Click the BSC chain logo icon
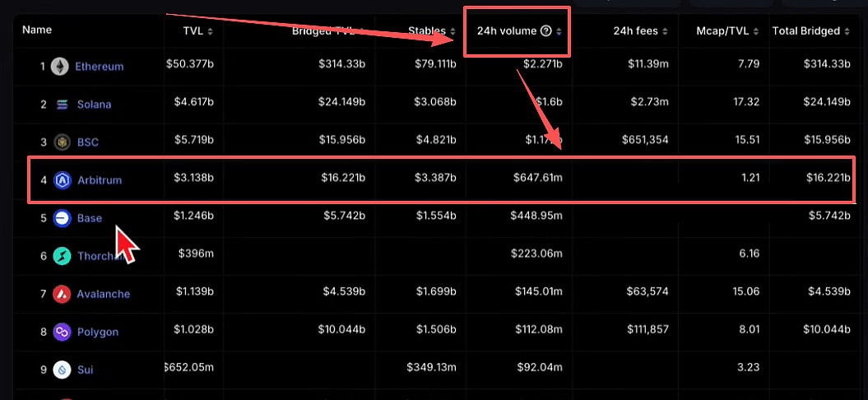Screen dimensions: 868x400 tap(62, 142)
